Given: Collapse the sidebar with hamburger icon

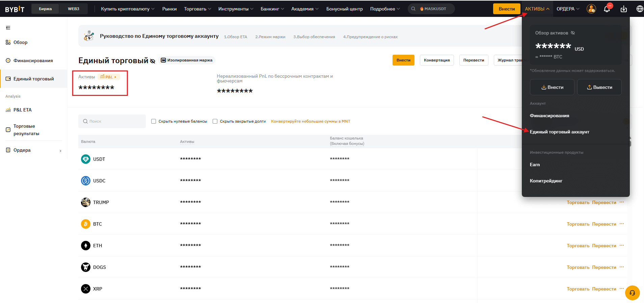Looking at the screenshot, I should pos(8,28).
